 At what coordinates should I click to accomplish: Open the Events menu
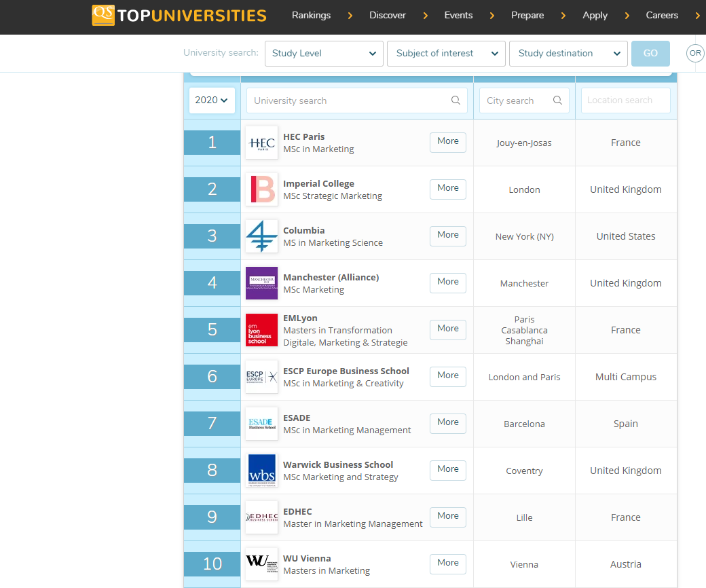[x=458, y=16]
